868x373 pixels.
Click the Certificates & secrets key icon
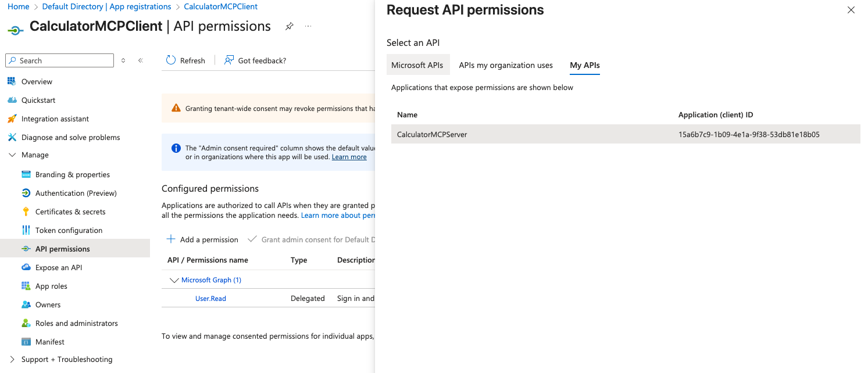coord(26,211)
